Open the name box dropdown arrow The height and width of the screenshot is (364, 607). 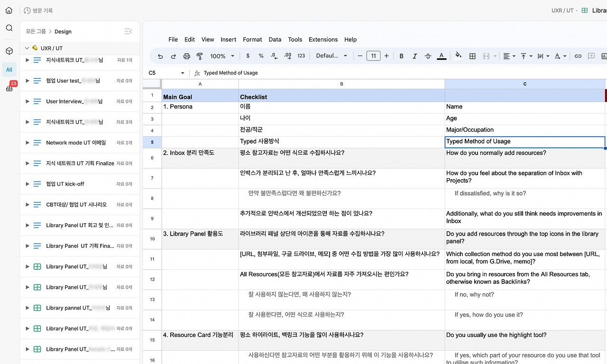[x=183, y=73]
